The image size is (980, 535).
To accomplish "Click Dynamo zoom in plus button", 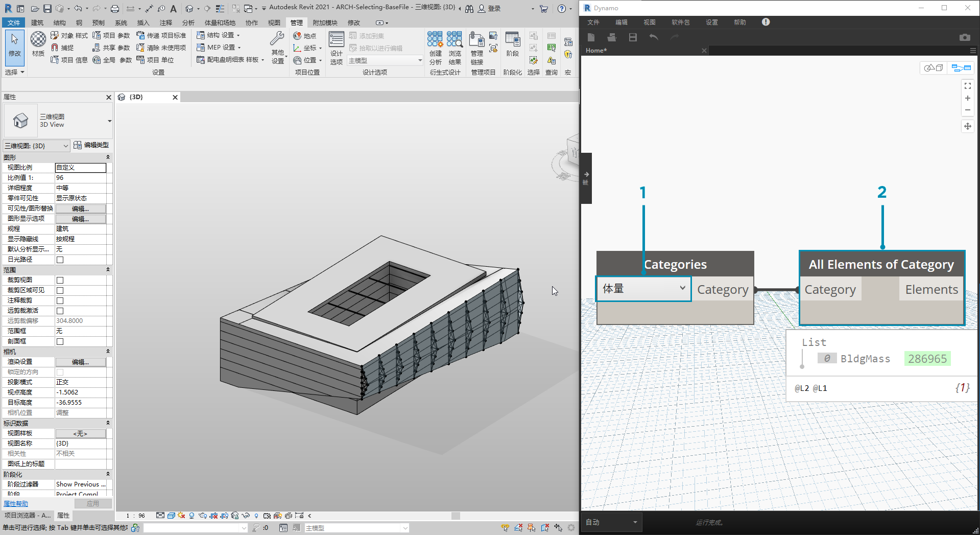I will coord(967,98).
